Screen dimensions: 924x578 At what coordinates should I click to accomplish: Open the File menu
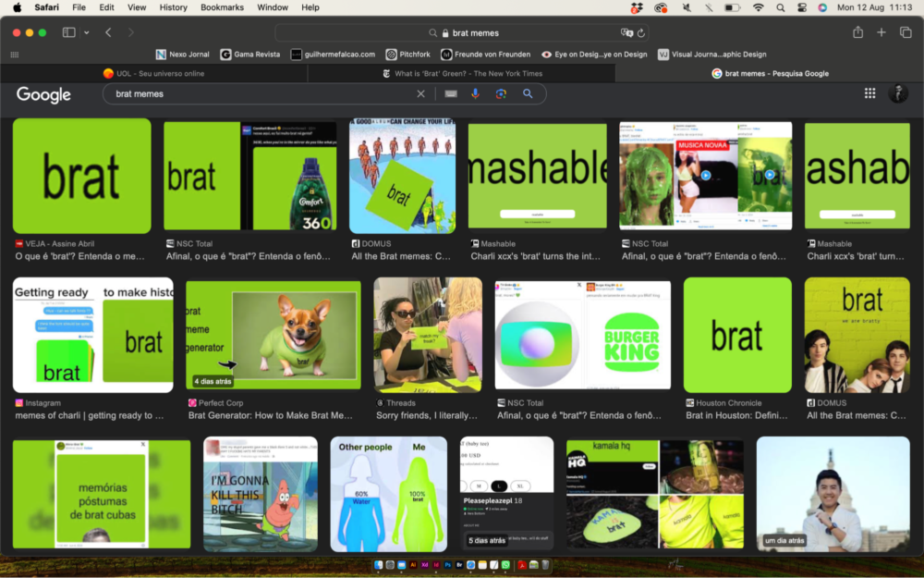(79, 7)
